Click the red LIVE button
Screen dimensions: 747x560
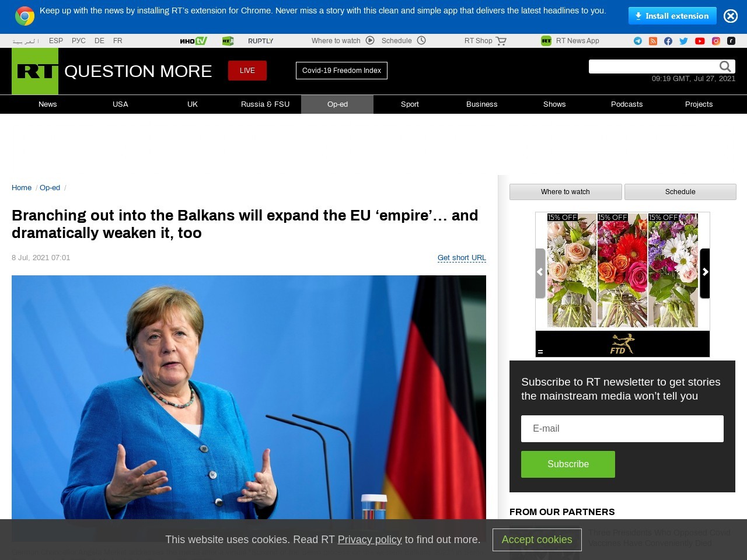point(247,71)
